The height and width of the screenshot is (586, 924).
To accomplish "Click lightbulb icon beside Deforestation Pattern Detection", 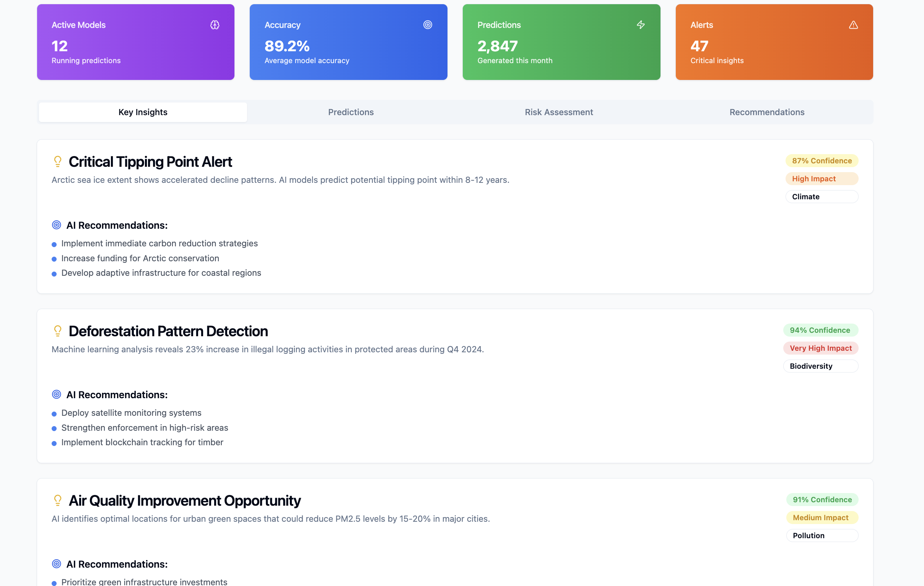I will pos(57,331).
